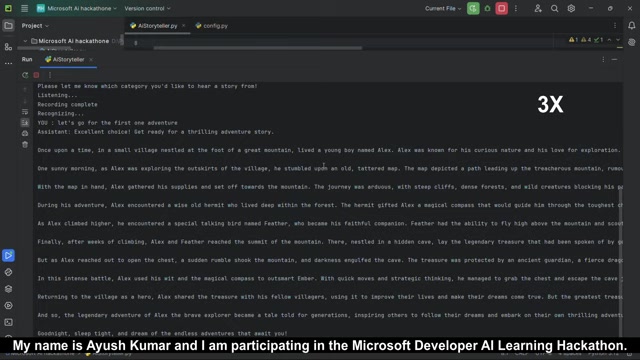The width and height of the screenshot is (640, 360).
Task: Print the console output
Action: coord(25,133)
